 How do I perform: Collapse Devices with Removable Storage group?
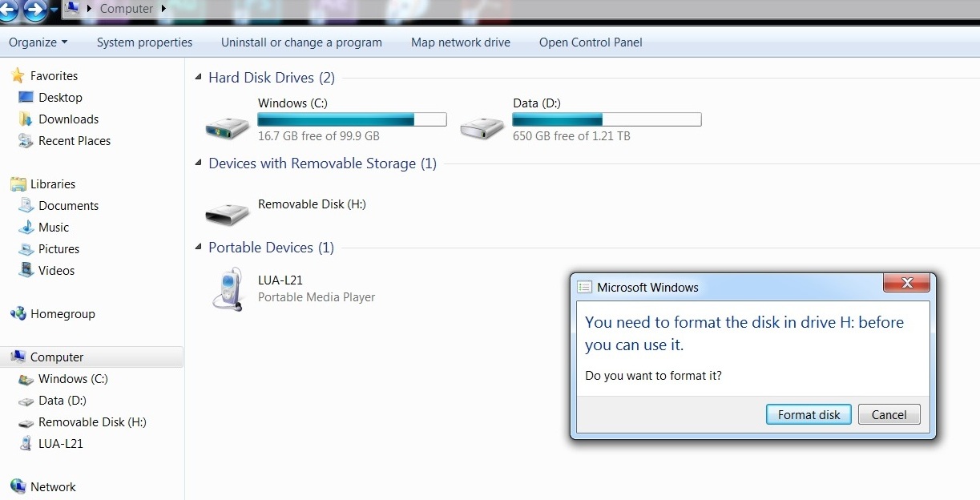(x=199, y=163)
